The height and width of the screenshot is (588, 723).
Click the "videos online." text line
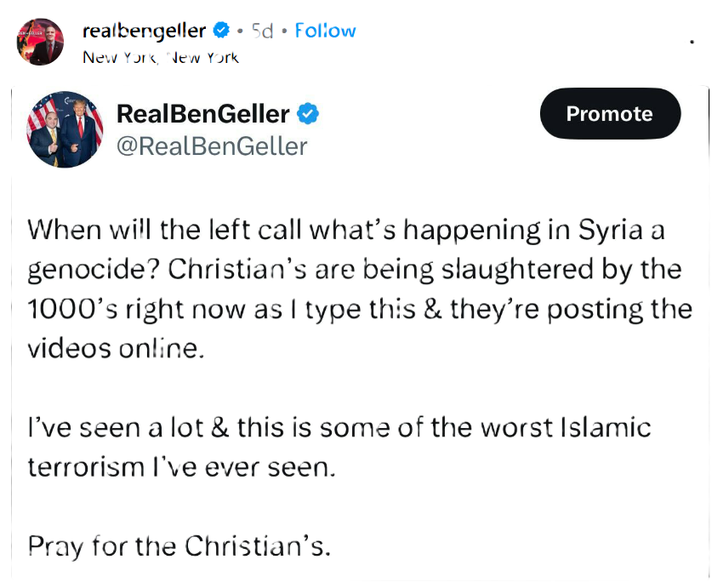click(117, 348)
